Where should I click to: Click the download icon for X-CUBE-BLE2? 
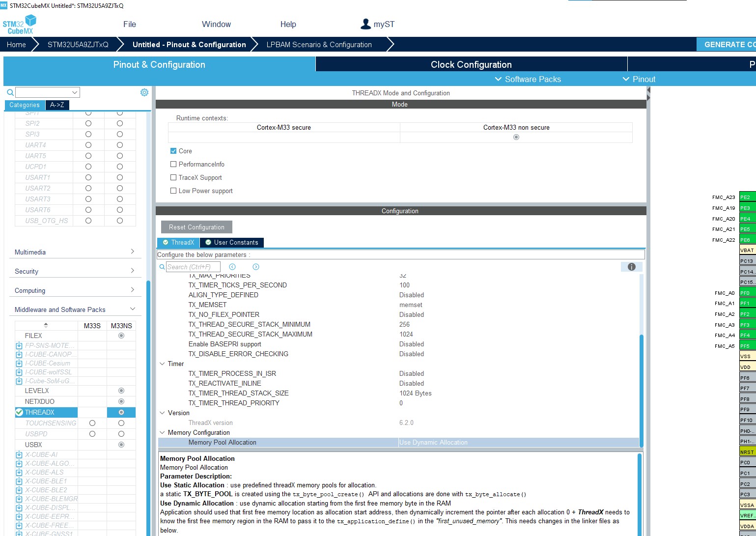[x=19, y=490]
